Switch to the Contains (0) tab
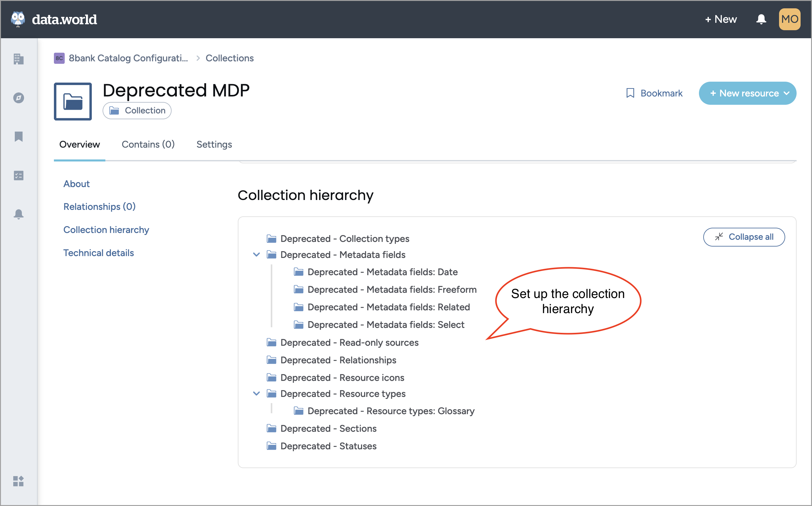 tap(148, 144)
